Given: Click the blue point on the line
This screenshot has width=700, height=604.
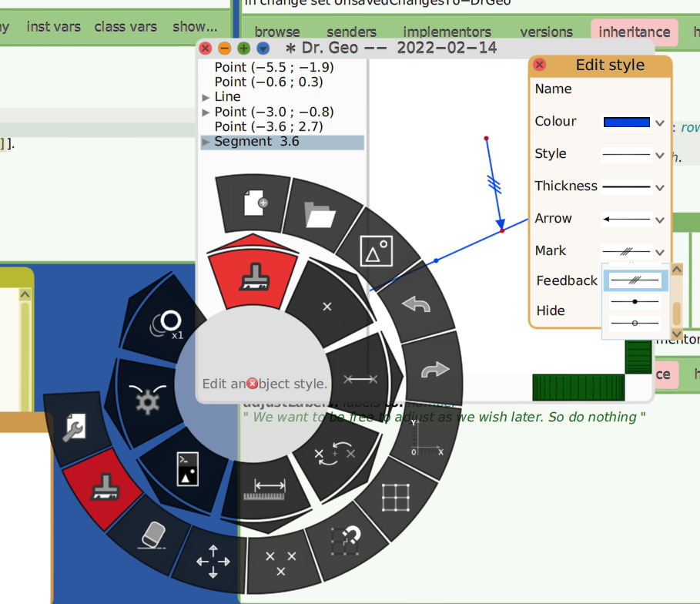Looking at the screenshot, I should [x=436, y=260].
